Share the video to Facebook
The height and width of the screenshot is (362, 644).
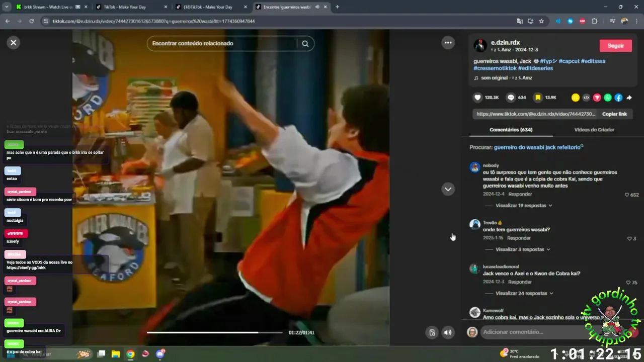tap(618, 98)
